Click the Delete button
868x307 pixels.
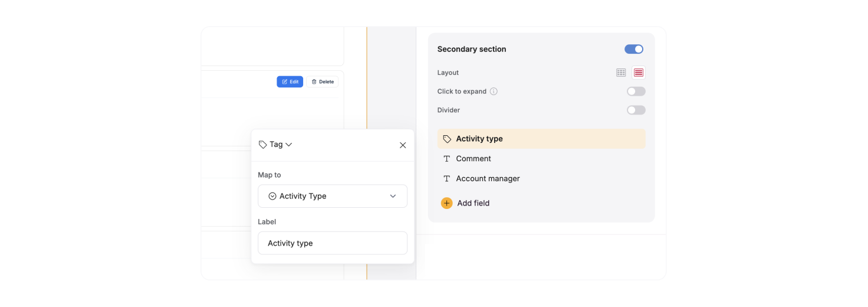(322, 82)
